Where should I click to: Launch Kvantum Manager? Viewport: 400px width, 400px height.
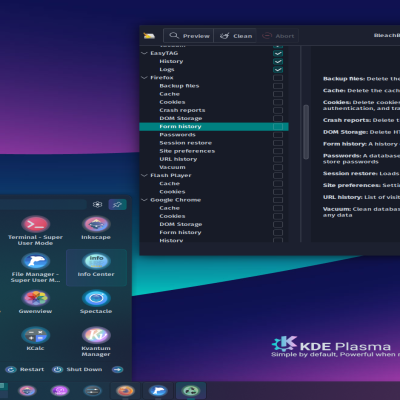[96, 335]
